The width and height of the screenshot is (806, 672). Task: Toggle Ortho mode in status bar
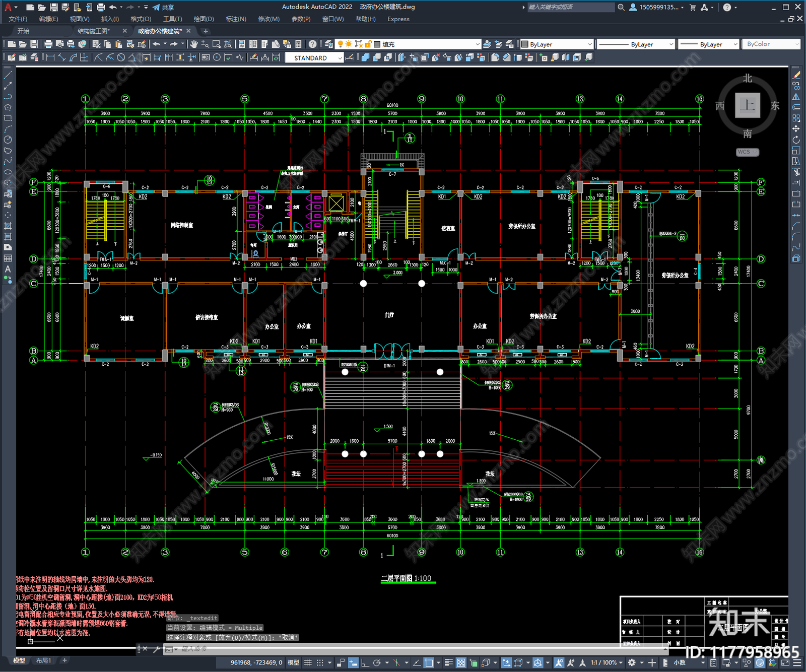(x=364, y=662)
